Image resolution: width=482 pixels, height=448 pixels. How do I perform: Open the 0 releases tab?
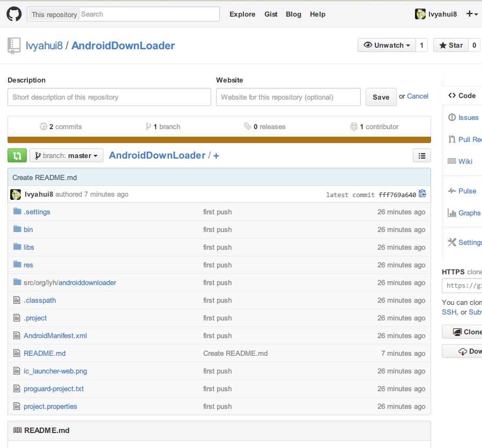coord(265,126)
